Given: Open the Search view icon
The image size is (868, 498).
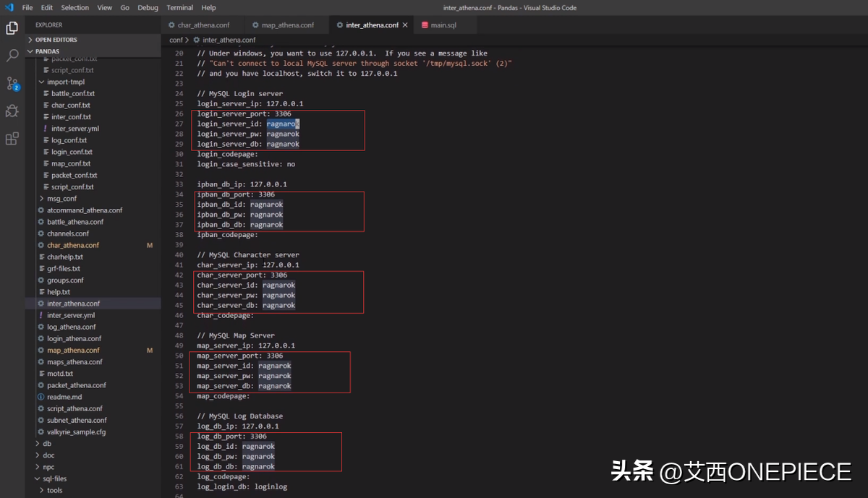Looking at the screenshot, I should (x=12, y=56).
